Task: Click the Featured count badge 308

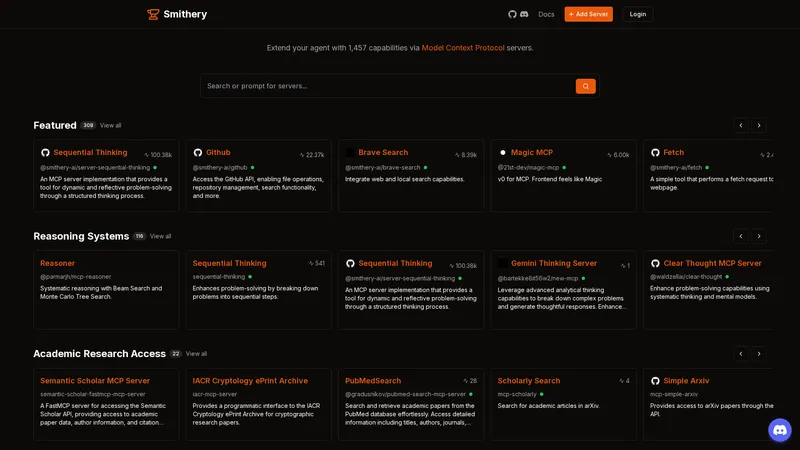Action: click(x=88, y=126)
